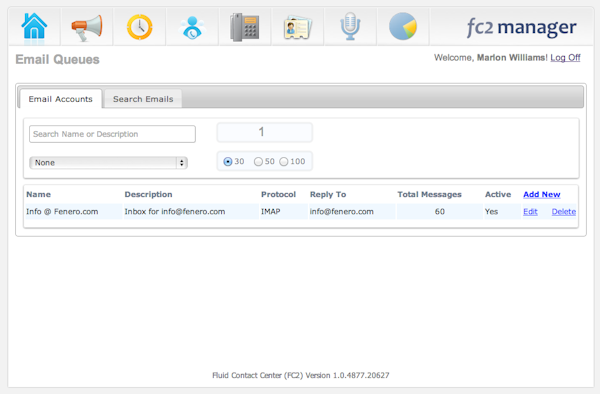This screenshot has height=394, width=600.
Task: Select the 50 per page radio button
Action: coord(258,162)
